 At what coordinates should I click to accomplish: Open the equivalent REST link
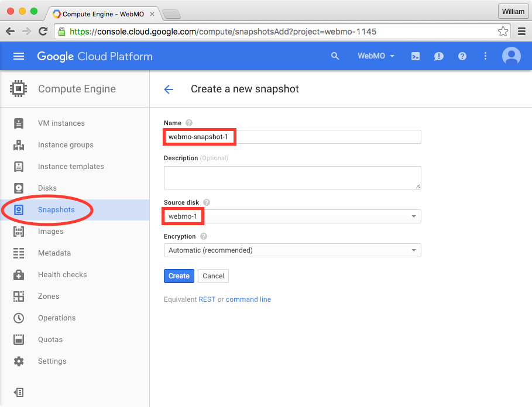coord(207,299)
